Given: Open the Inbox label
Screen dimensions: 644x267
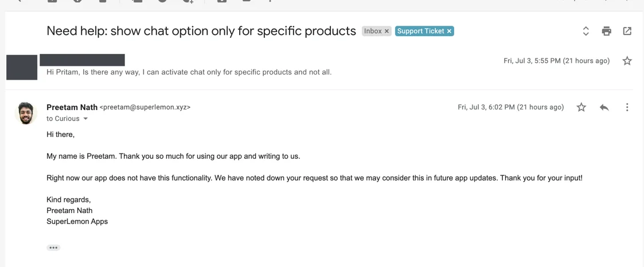Looking at the screenshot, I should coord(372,31).
